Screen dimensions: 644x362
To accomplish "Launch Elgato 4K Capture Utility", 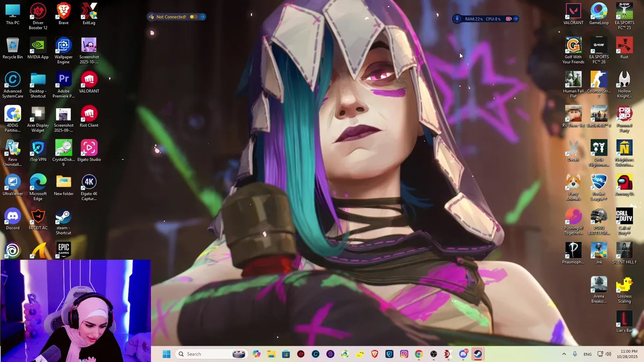I will [89, 187].
